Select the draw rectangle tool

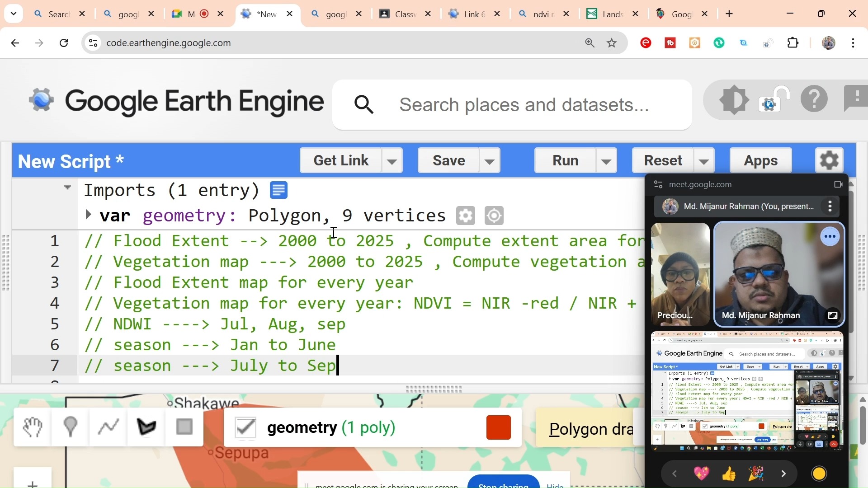click(185, 428)
